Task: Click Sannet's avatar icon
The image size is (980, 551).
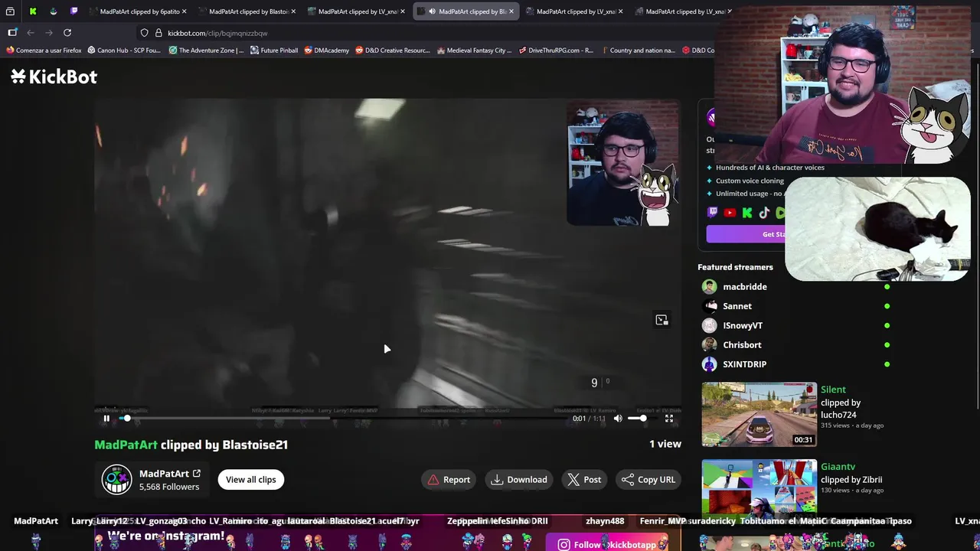Action: click(x=709, y=306)
